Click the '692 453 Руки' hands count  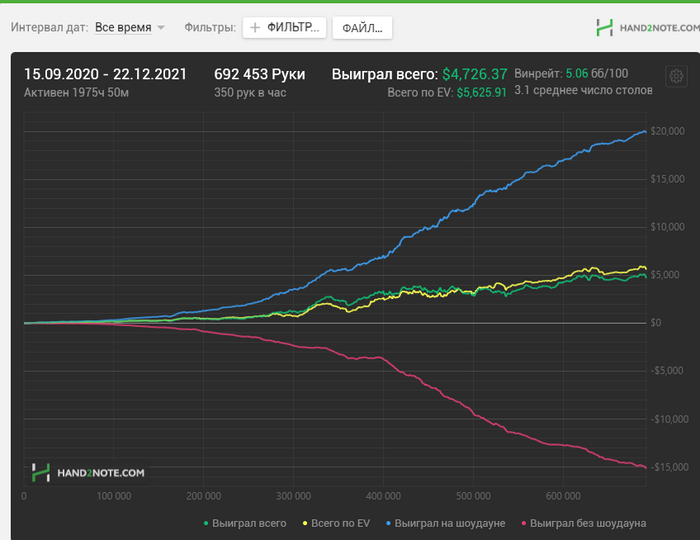pos(259,74)
